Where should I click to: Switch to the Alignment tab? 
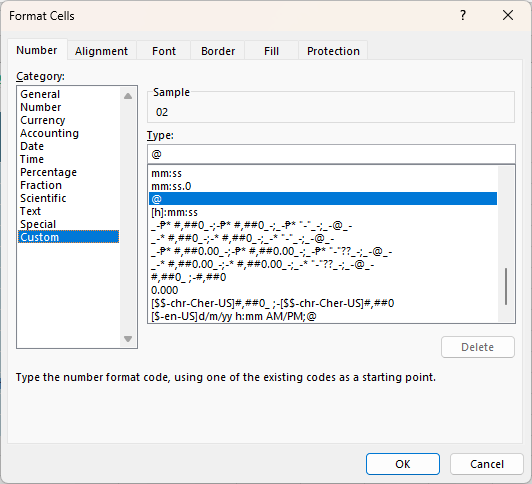(x=101, y=51)
